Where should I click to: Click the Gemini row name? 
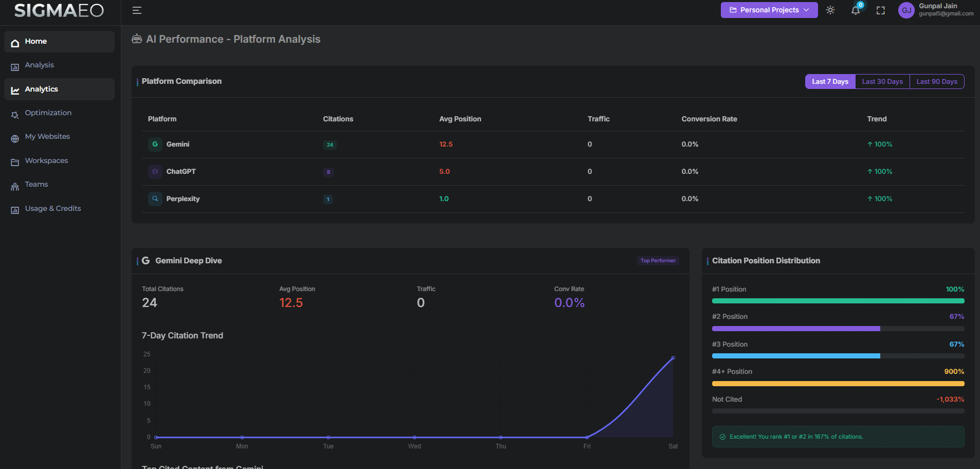pyautogui.click(x=178, y=145)
